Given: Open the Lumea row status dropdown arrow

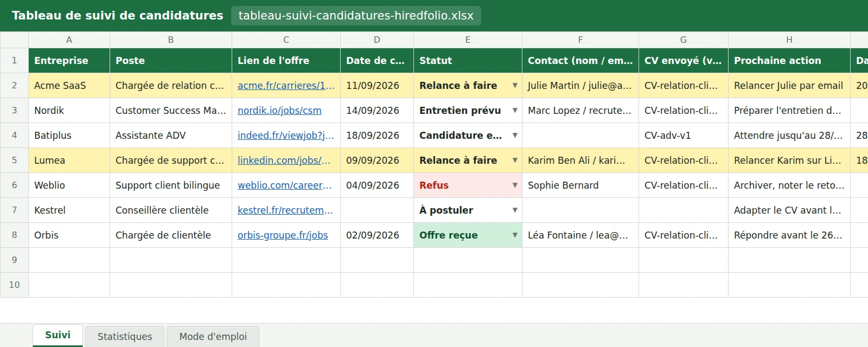Looking at the screenshot, I should point(515,160).
